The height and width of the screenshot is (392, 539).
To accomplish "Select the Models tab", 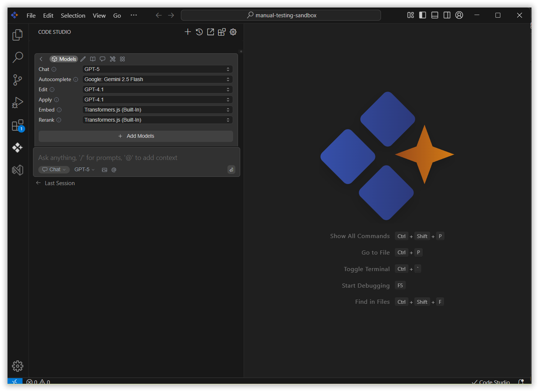I will click(64, 59).
